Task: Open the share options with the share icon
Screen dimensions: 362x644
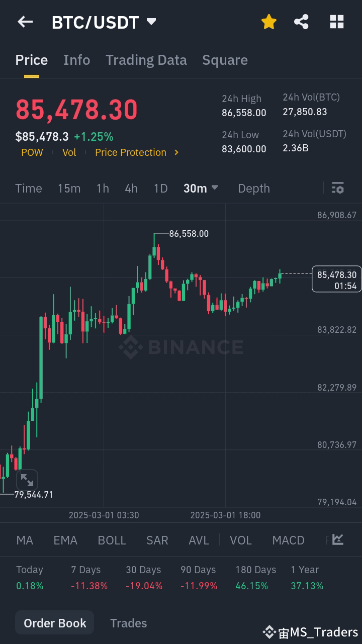Action: point(301,22)
